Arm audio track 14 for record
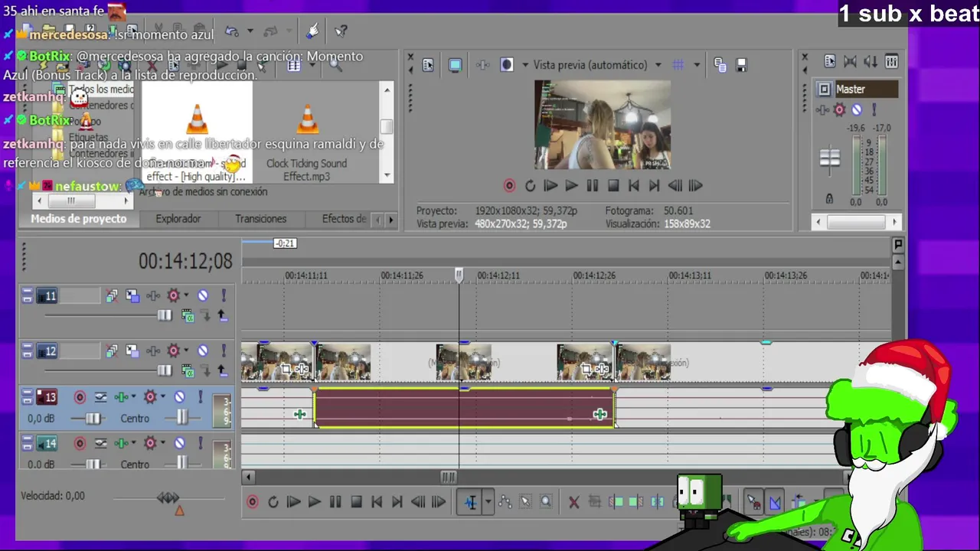Viewport: 980px width, 551px height. [80, 443]
